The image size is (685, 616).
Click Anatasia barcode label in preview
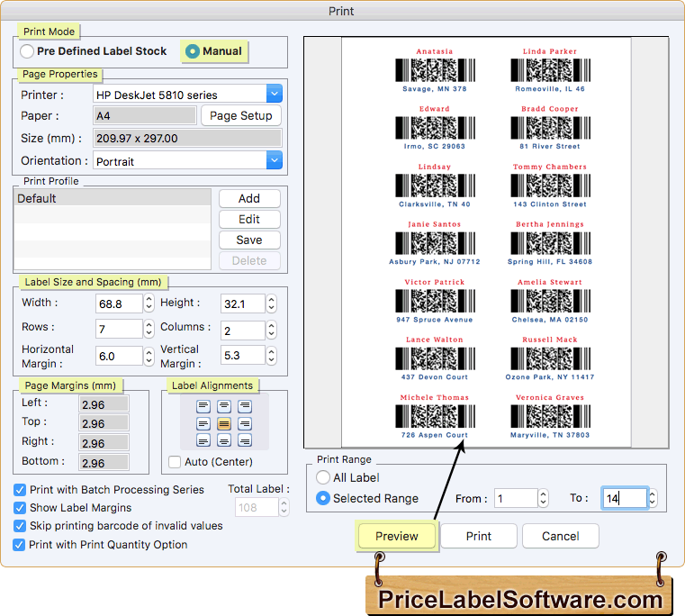click(435, 70)
